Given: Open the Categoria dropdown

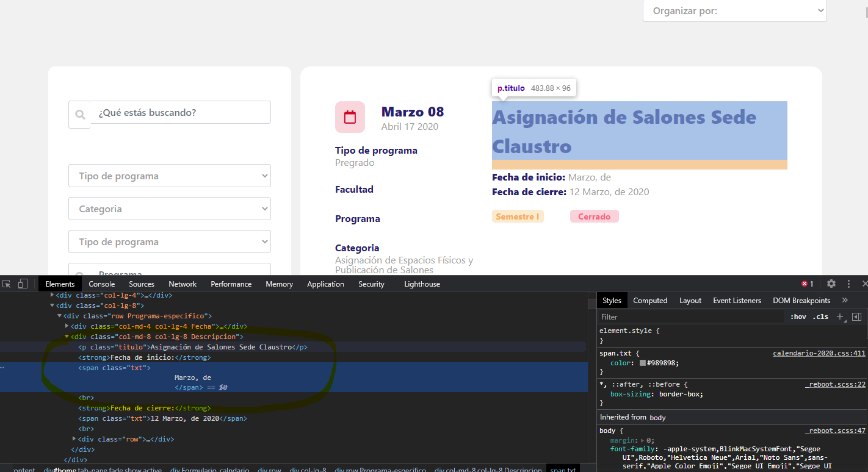Looking at the screenshot, I should tap(169, 209).
